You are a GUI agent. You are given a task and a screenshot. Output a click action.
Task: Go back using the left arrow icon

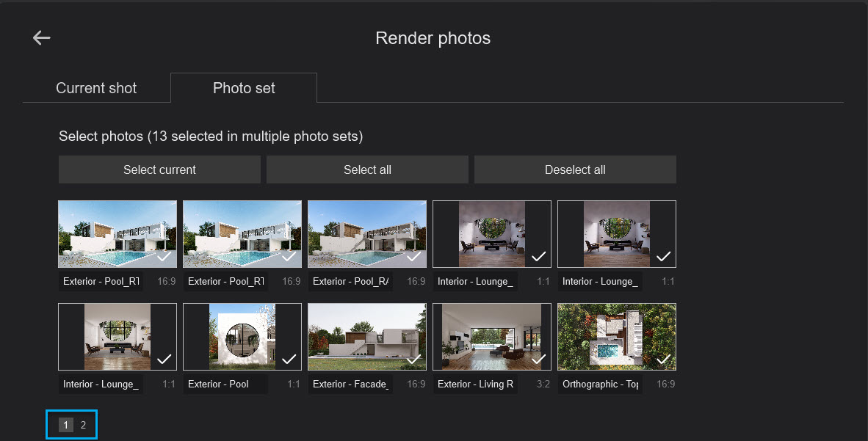[42, 38]
